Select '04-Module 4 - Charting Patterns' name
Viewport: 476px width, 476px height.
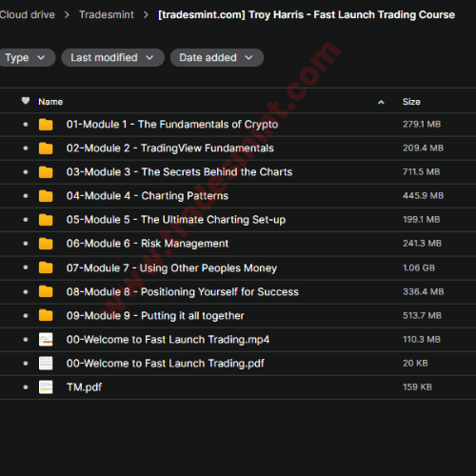[x=148, y=196]
